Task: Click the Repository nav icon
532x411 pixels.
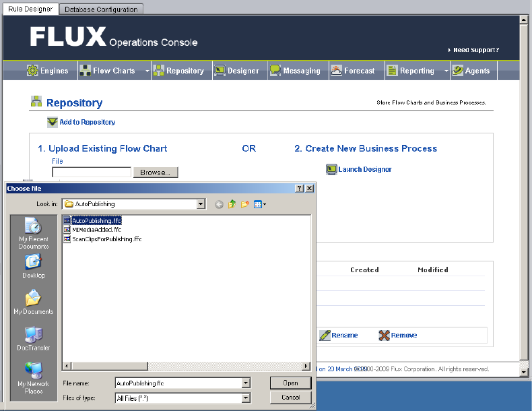Action: coord(158,71)
